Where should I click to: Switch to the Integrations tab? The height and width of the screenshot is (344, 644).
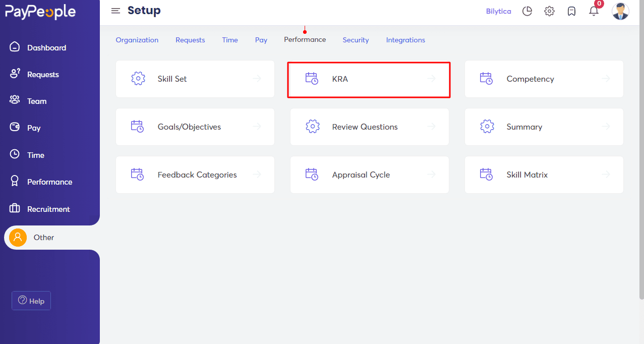(405, 40)
